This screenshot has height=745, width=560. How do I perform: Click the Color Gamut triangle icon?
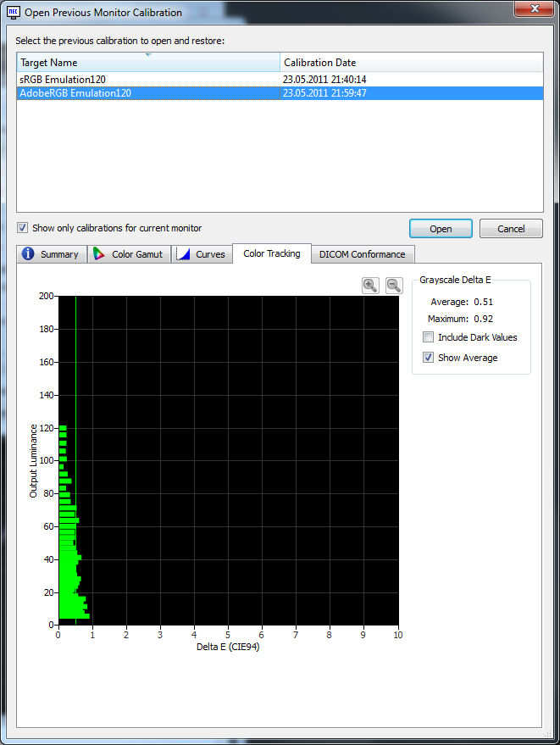pyautogui.click(x=100, y=254)
